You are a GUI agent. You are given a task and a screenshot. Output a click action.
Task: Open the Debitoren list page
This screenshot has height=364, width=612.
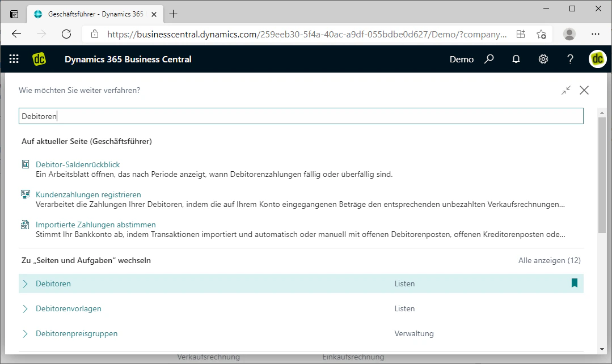pos(53,283)
